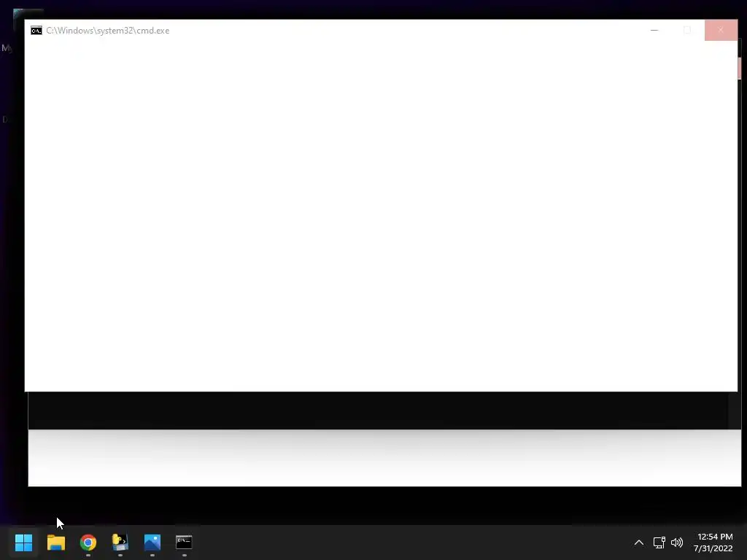Open the volume control tray icon

click(x=676, y=542)
